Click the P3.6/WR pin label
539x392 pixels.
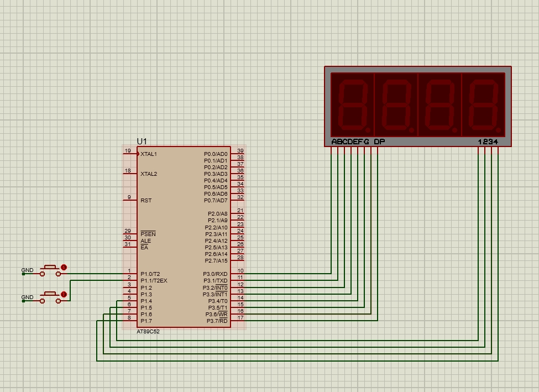[217, 314]
